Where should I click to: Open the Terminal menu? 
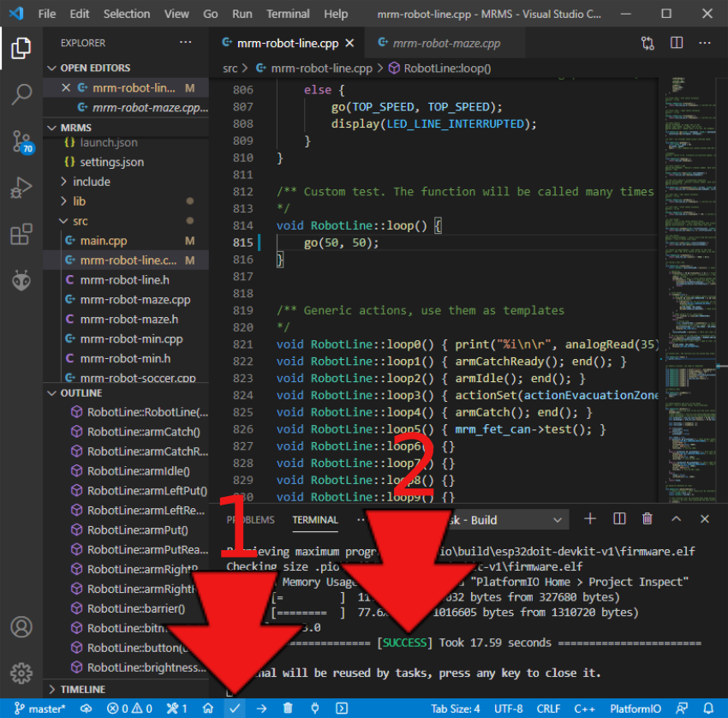[x=288, y=14]
